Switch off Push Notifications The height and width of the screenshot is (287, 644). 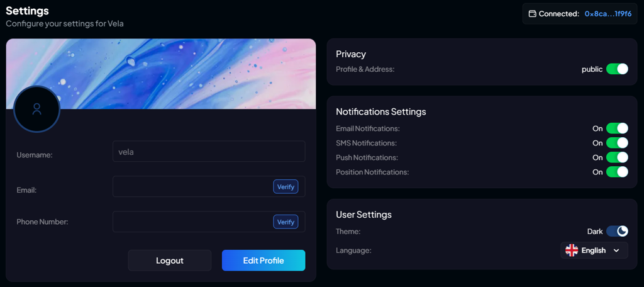tap(617, 157)
